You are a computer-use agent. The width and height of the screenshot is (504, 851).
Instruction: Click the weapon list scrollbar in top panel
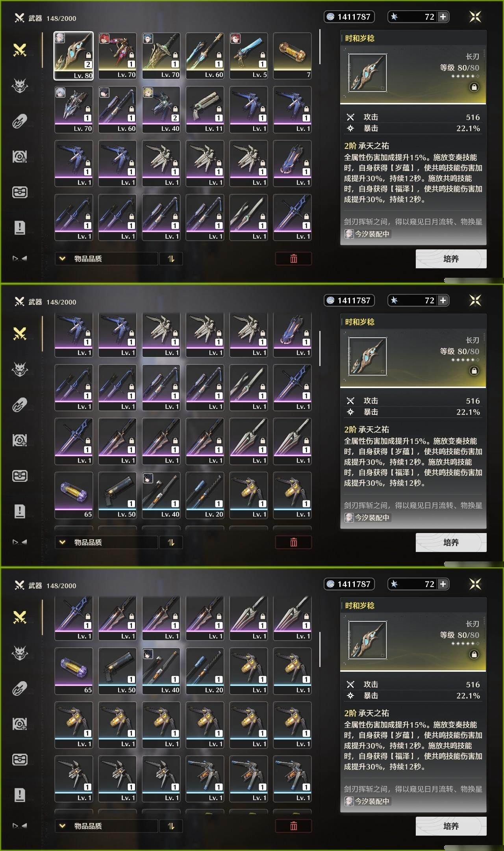(x=320, y=46)
